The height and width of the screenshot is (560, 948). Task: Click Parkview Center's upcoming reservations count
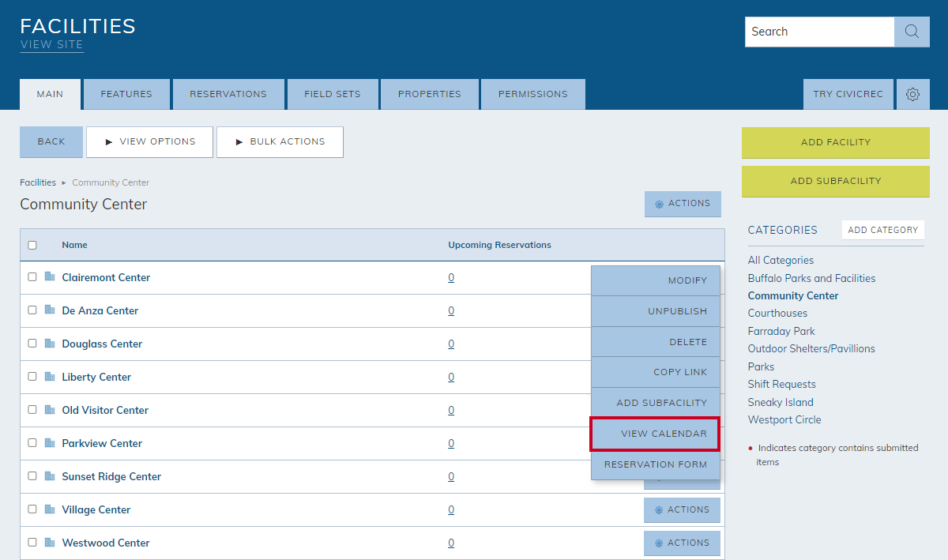point(451,443)
